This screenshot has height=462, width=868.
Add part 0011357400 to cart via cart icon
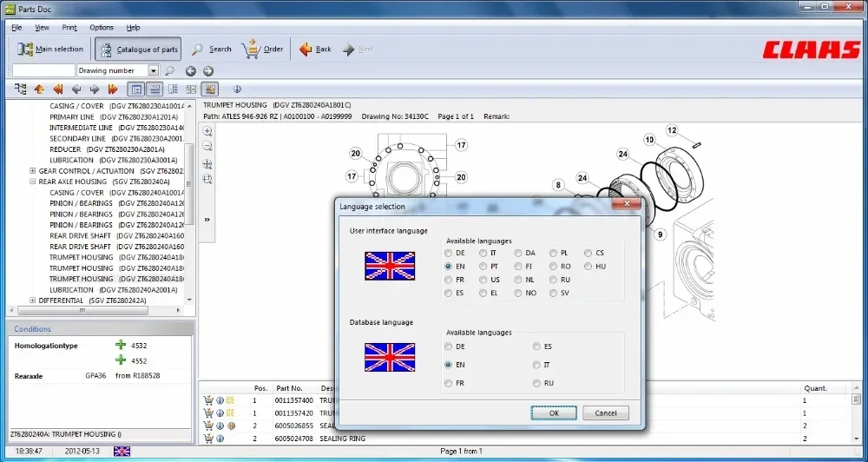208,401
